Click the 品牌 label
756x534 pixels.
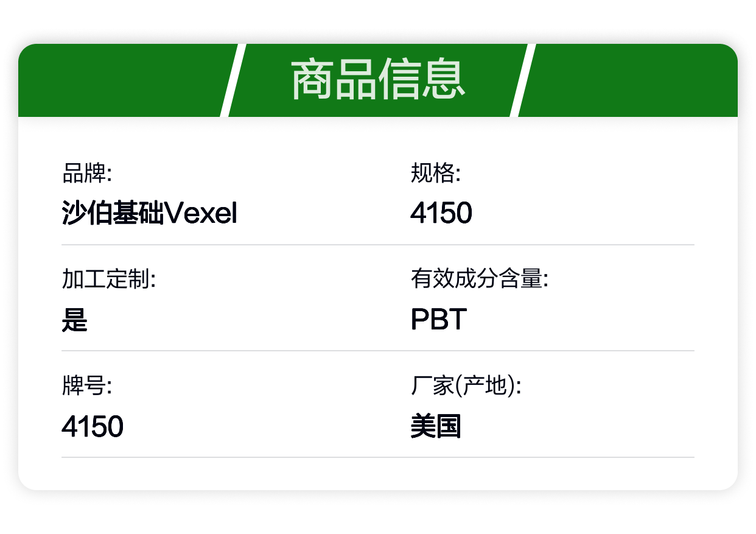pos(86,174)
